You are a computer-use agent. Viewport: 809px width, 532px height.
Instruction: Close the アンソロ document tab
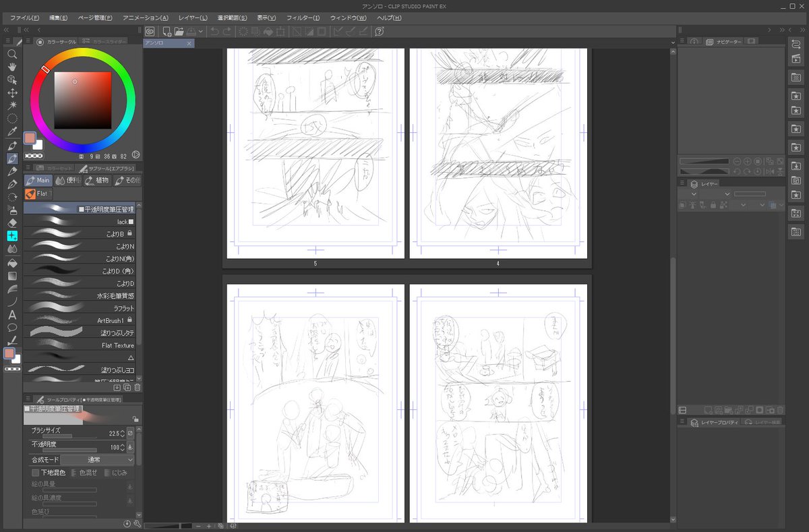point(189,42)
